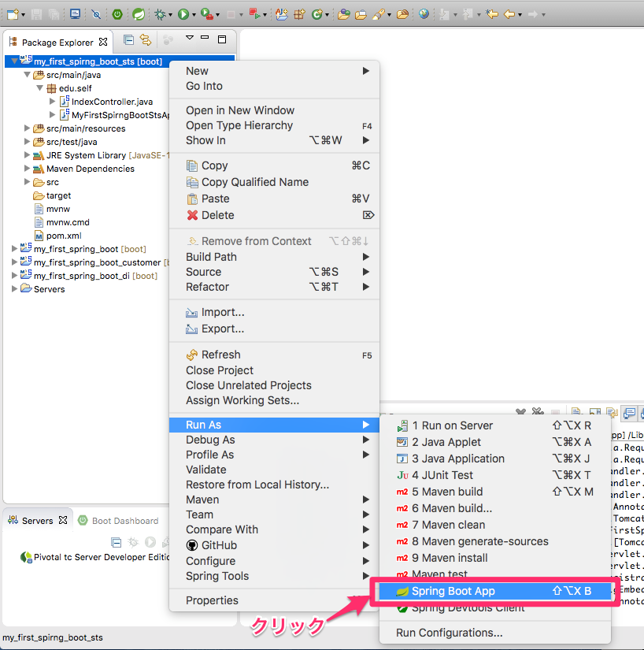Viewport: 644px width, 650px height.
Task: Click the New wizard toolbar icon
Action: click(13, 14)
